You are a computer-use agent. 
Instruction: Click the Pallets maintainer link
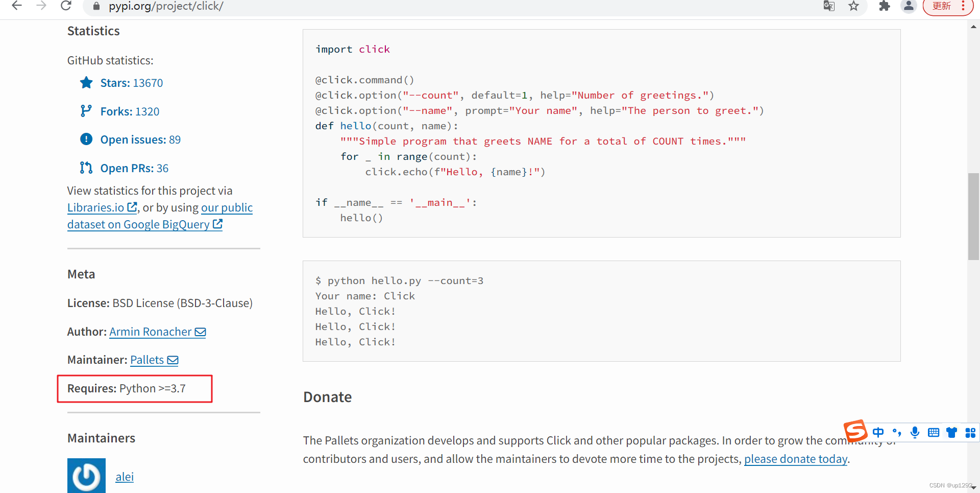(147, 360)
